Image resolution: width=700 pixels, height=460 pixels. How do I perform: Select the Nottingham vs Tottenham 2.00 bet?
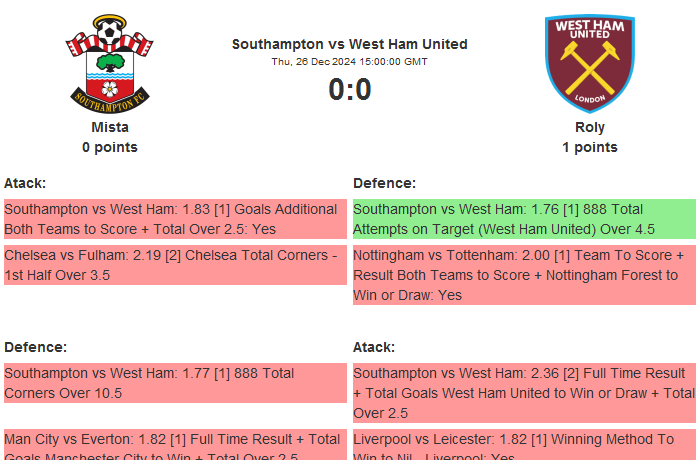coord(523,275)
